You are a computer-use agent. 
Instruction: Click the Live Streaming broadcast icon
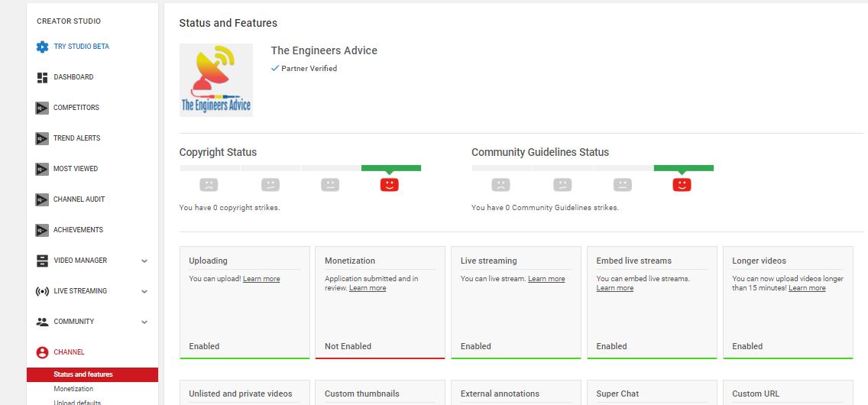[x=42, y=291]
